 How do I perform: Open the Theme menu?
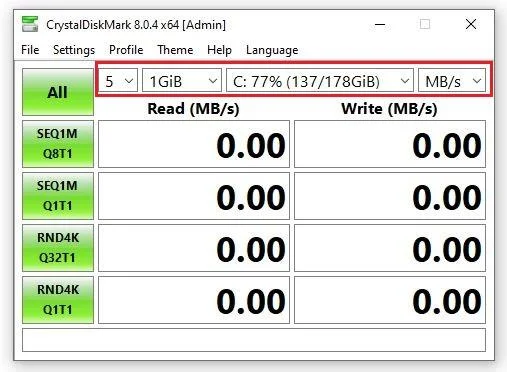175,50
